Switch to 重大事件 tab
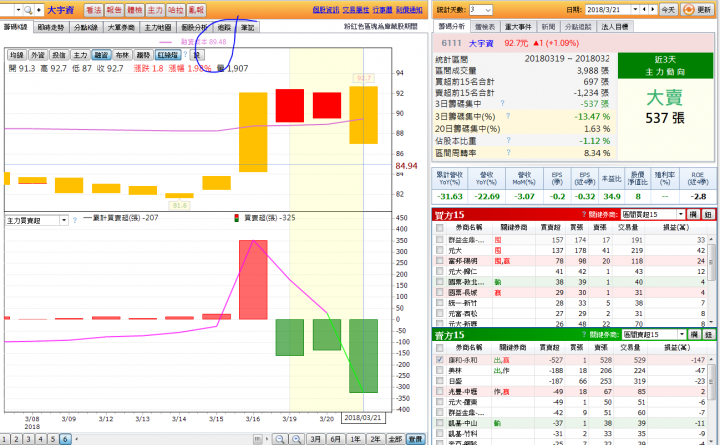The height and width of the screenshot is (445, 720). click(518, 27)
